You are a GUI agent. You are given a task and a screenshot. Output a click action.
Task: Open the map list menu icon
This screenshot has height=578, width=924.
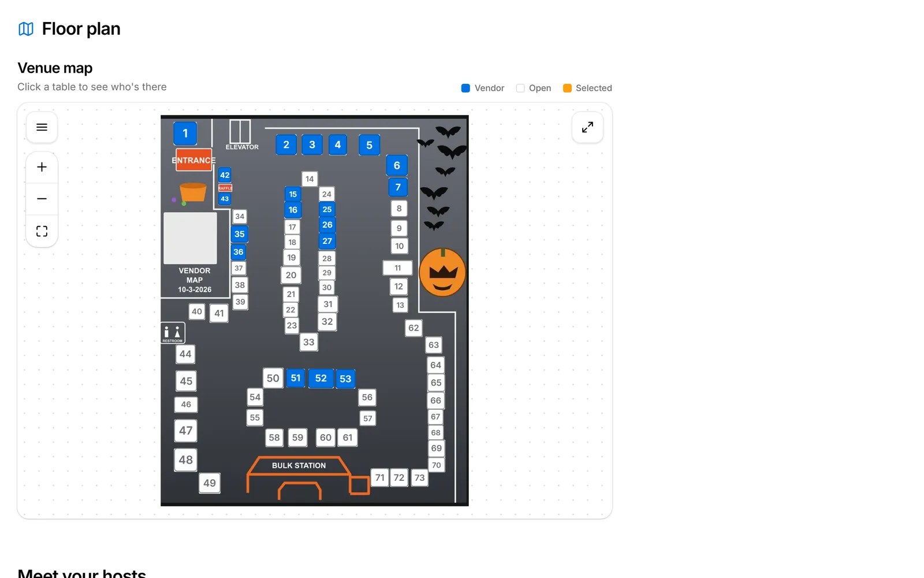coord(42,127)
